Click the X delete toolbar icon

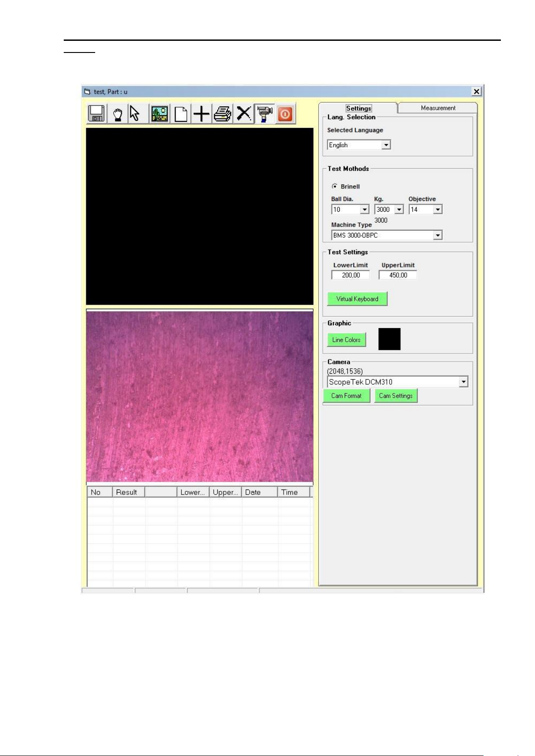pyautogui.click(x=244, y=114)
